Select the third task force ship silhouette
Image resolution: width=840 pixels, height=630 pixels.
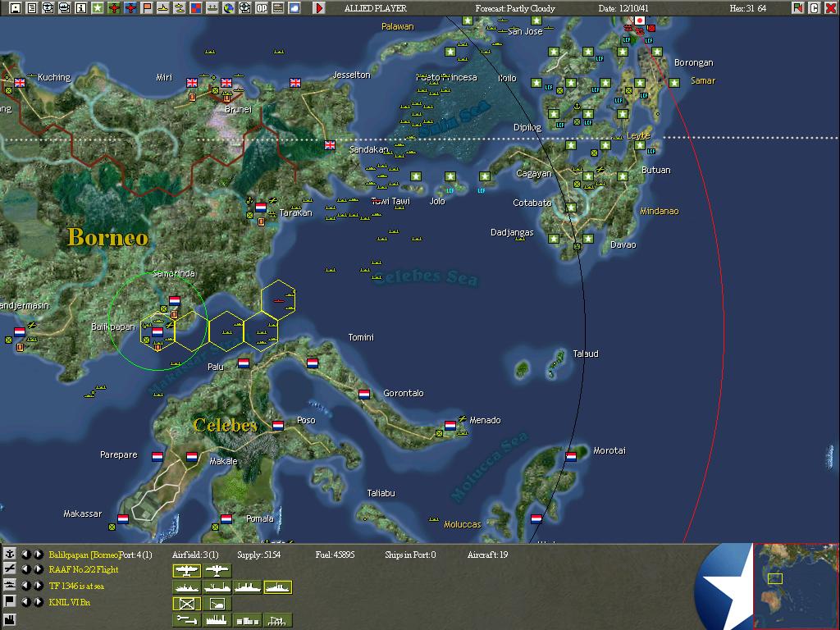[x=248, y=587]
